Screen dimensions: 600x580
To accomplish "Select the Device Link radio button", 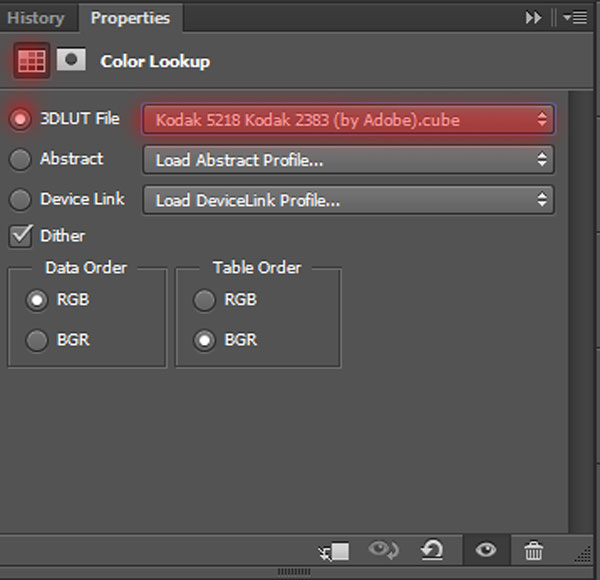I will tap(20, 200).
